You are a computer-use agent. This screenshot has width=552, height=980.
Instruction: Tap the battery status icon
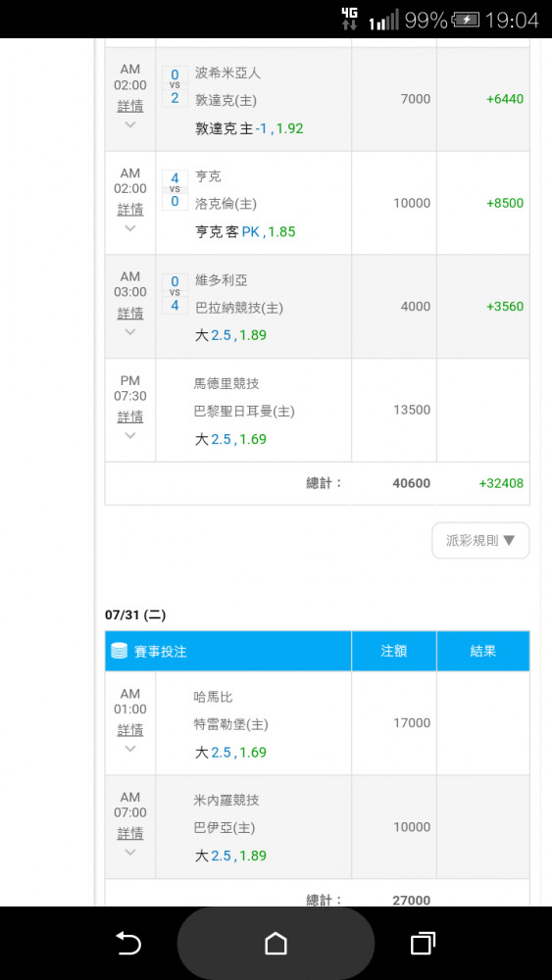465,21
